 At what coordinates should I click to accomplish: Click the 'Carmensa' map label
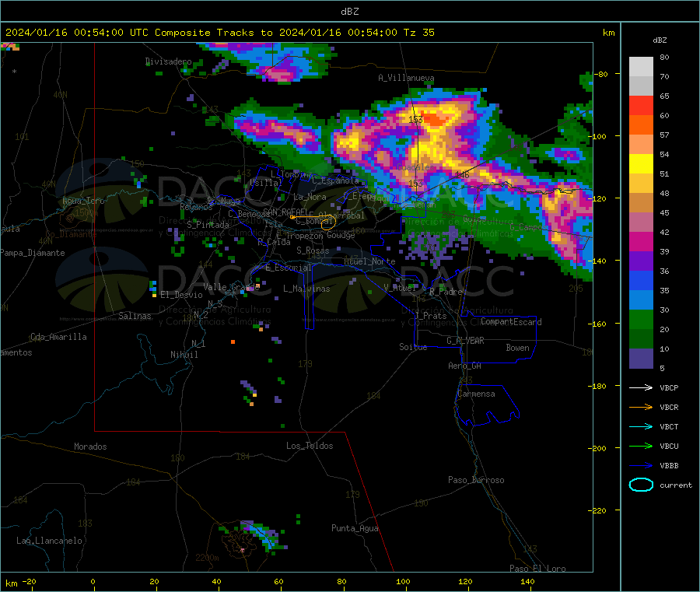click(476, 394)
